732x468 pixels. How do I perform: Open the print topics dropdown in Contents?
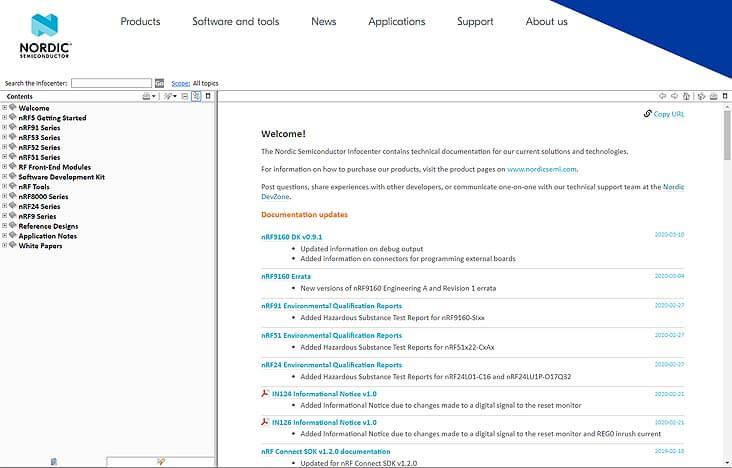click(x=148, y=96)
